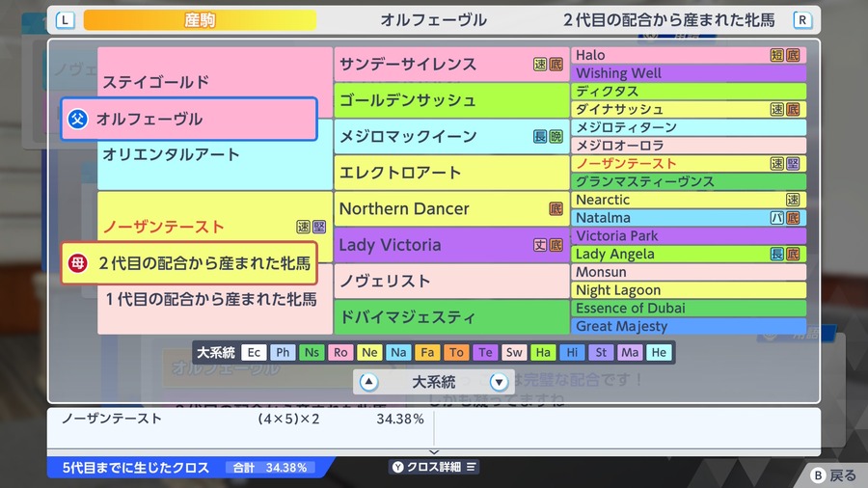Click the He lineage color swatch
Viewport: 868px width, 488px height.
(x=659, y=352)
